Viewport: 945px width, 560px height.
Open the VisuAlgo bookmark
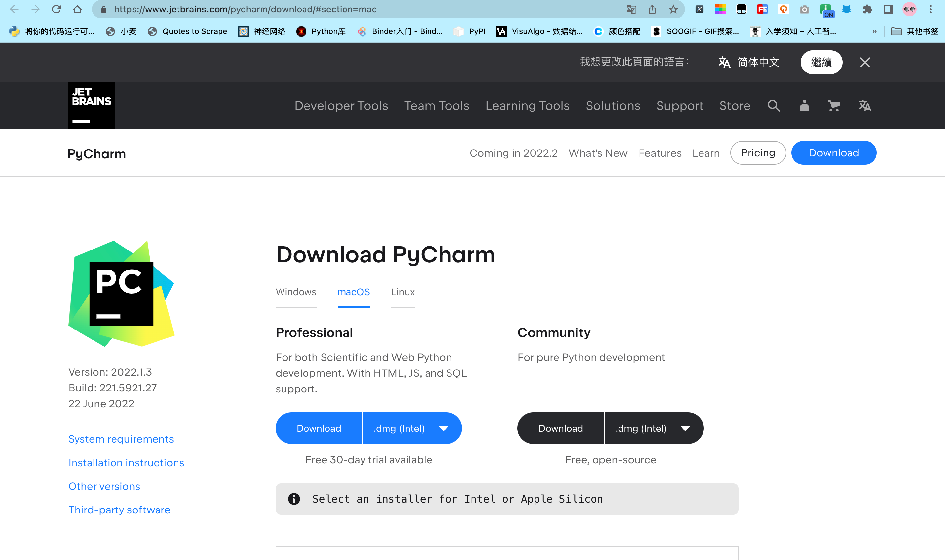pyautogui.click(x=539, y=31)
